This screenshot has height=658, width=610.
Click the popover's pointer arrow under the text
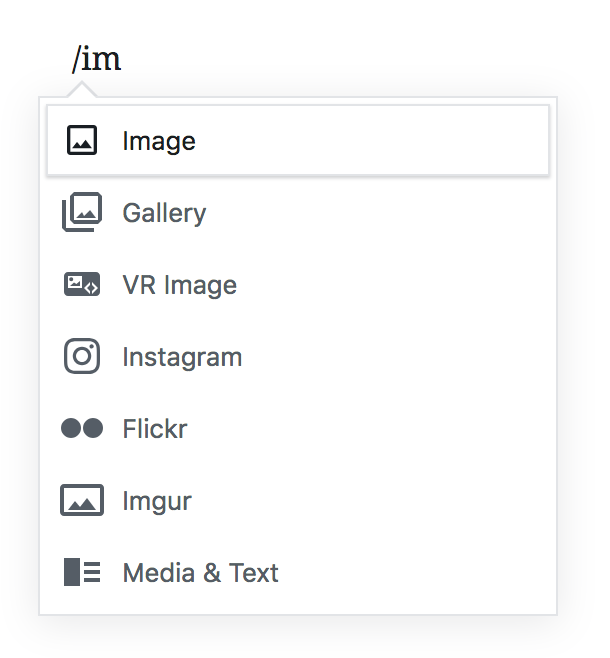[84, 91]
